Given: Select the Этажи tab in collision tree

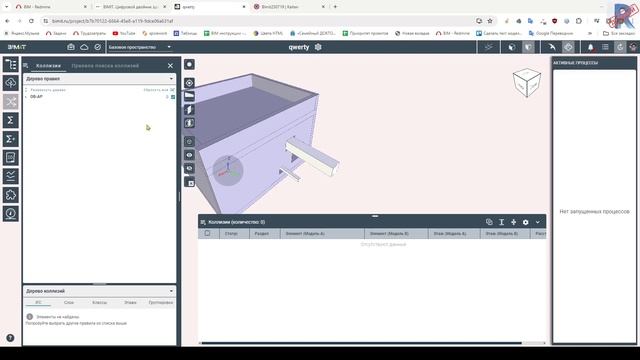Looking at the screenshot, I should click(x=130, y=302).
